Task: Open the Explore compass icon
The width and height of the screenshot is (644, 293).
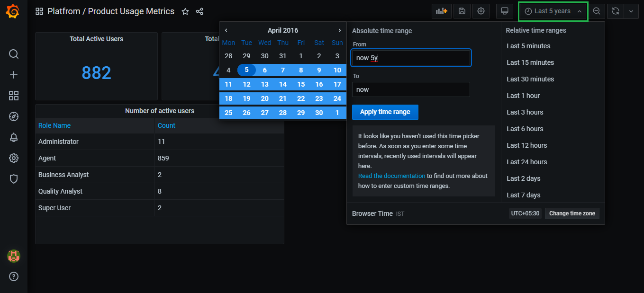Action: coord(14,116)
